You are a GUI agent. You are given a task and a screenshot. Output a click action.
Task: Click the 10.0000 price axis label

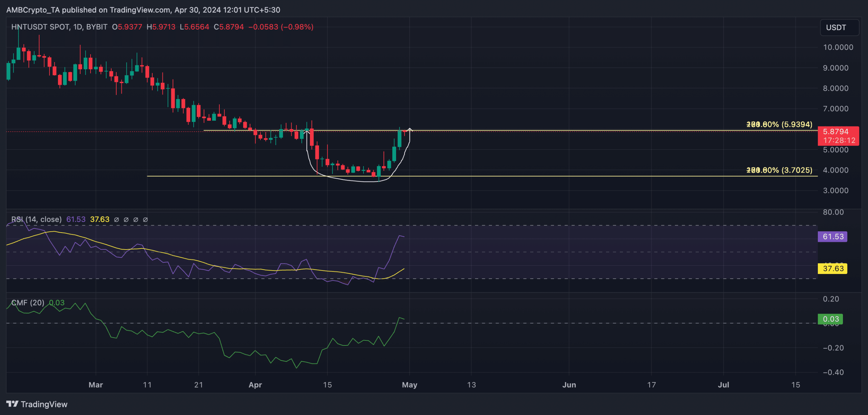click(x=838, y=47)
